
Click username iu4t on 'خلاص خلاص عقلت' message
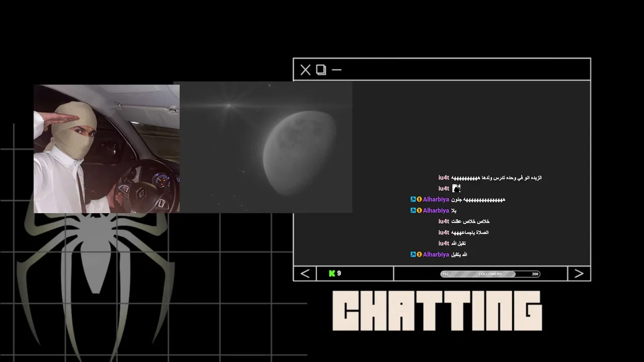(x=444, y=222)
